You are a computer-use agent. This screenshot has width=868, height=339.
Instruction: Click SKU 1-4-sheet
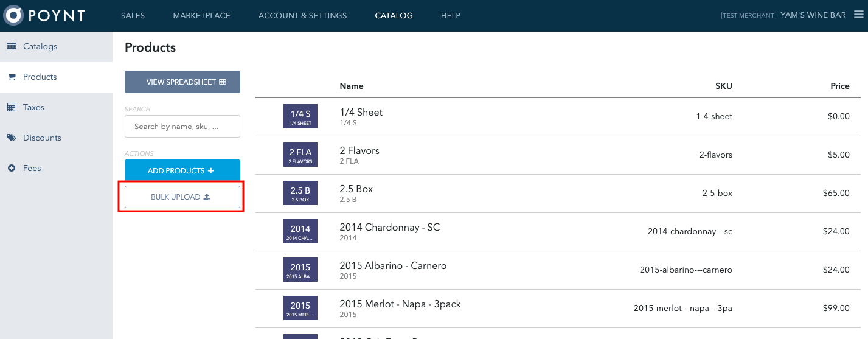pyautogui.click(x=714, y=116)
